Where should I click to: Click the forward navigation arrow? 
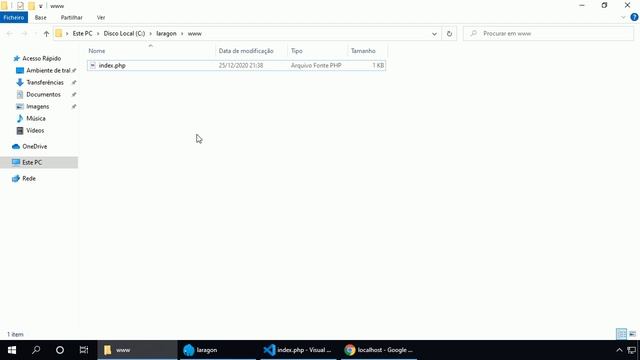click(x=24, y=34)
